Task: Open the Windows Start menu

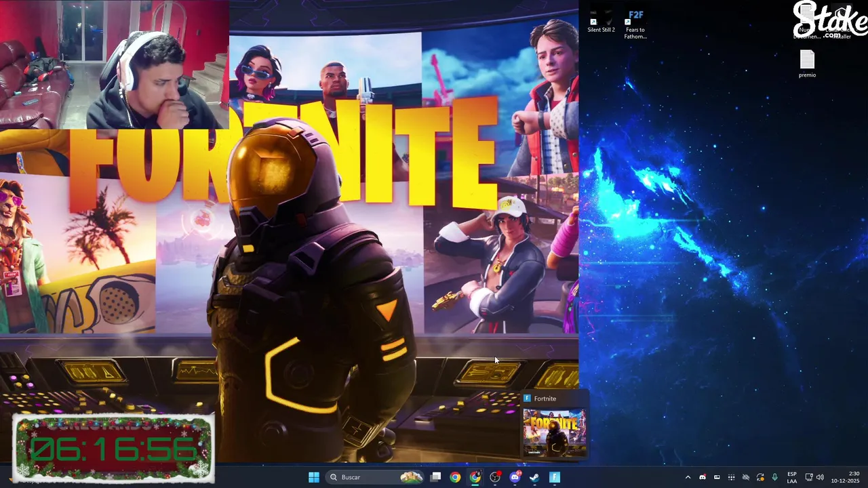Action: [313, 477]
